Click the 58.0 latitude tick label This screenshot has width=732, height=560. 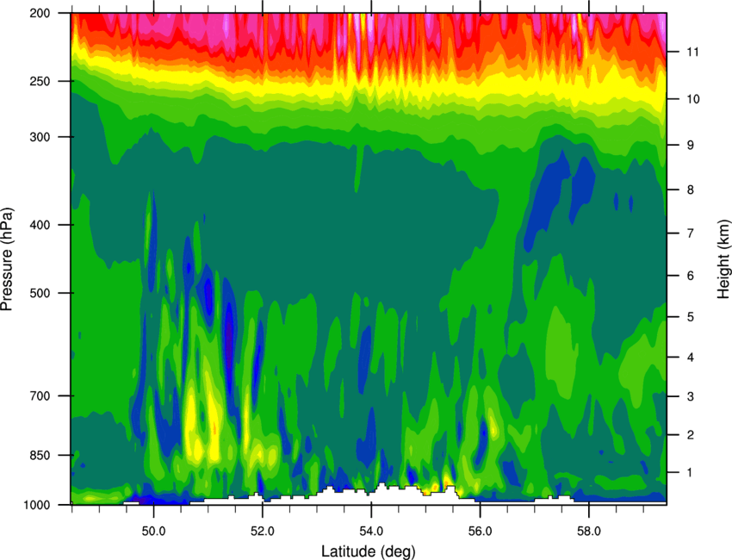click(589, 532)
